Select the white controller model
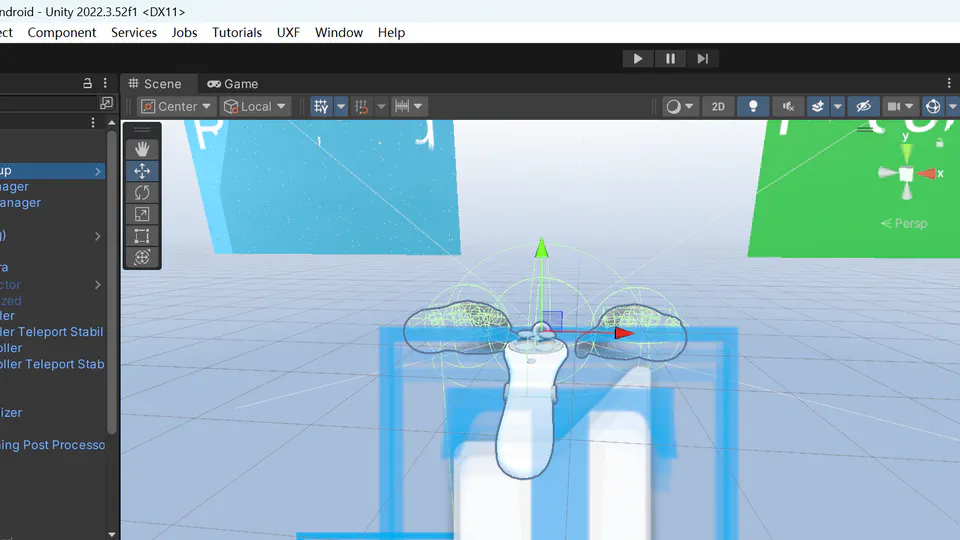 pyautogui.click(x=529, y=404)
